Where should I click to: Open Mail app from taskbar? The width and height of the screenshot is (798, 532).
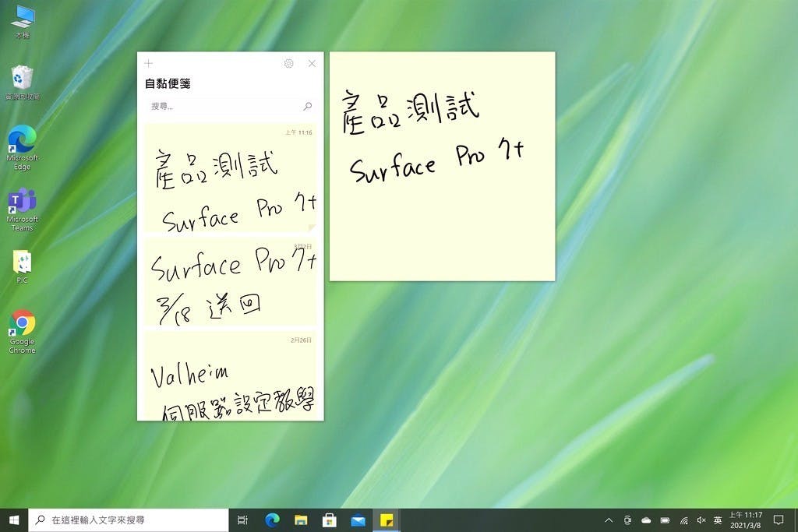coord(358,520)
